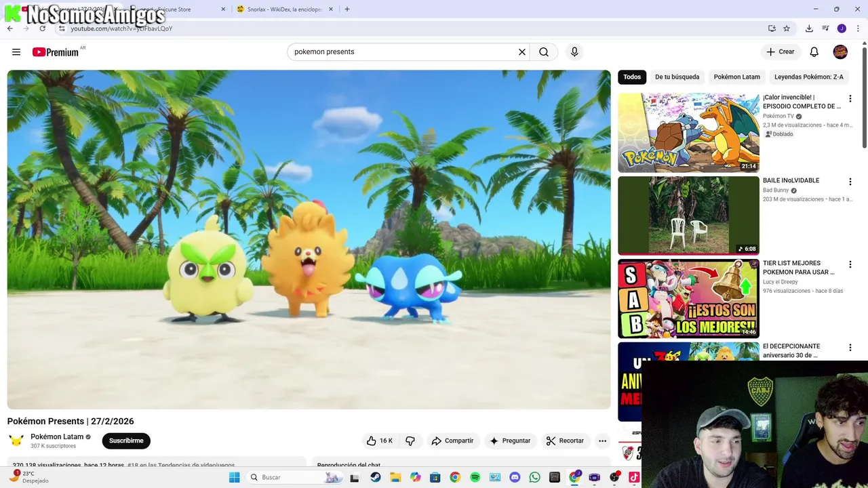This screenshot has width=868, height=488.
Task: Open options menu for 'El DECEPCIONANTE' video
Action: [850, 348]
